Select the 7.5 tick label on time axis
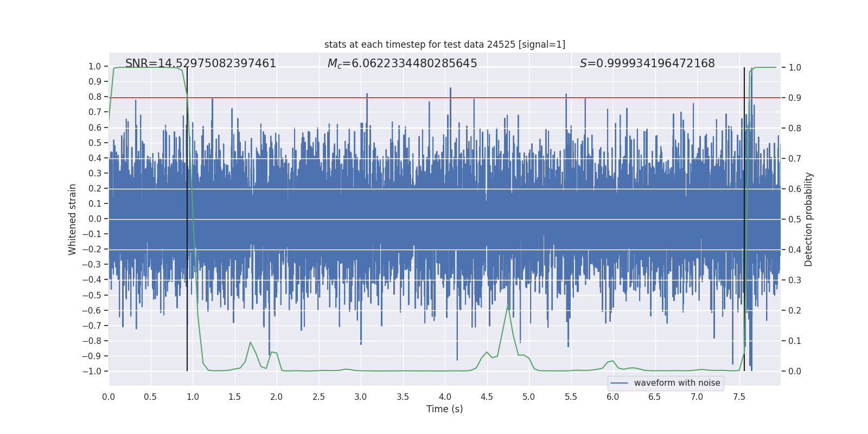The width and height of the screenshot is (868, 434). 739,397
